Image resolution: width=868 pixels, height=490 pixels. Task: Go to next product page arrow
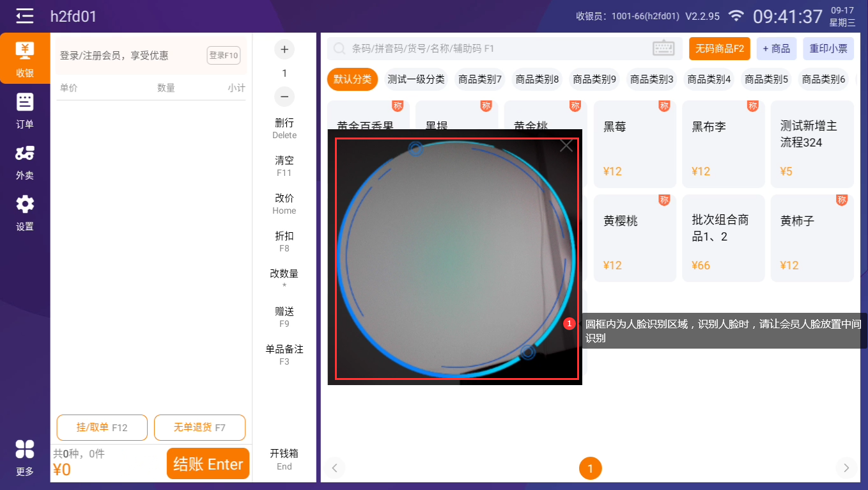[846, 468]
